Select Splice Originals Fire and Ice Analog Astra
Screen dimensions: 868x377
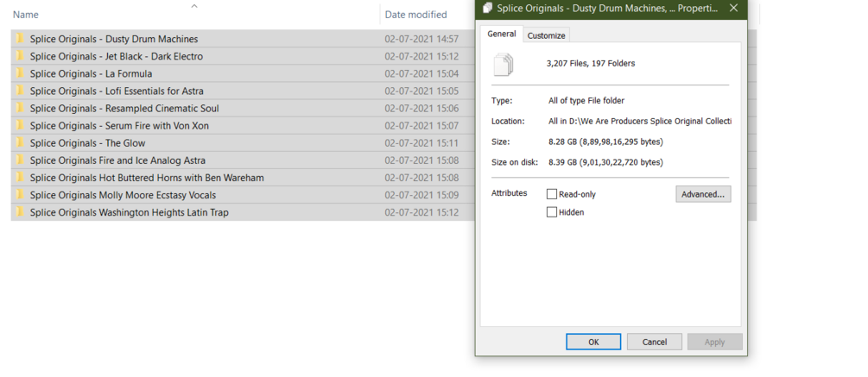(x=117, y=160)
